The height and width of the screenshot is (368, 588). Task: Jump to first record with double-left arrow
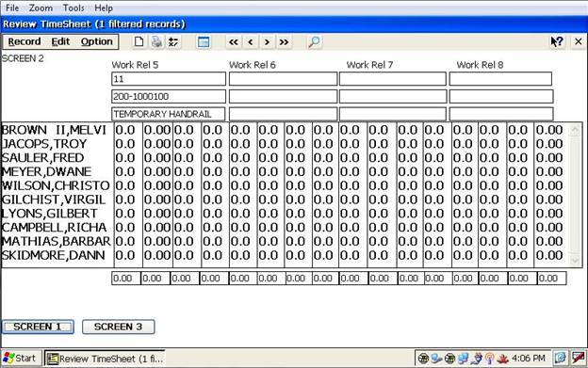(x=234, y=42)
